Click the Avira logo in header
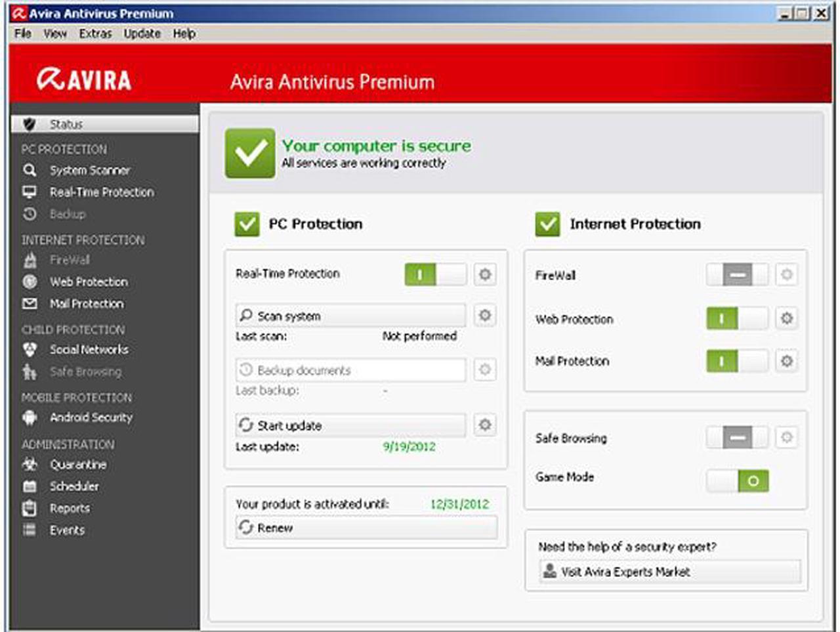This screenshot has width=840, height=632. 84,79
